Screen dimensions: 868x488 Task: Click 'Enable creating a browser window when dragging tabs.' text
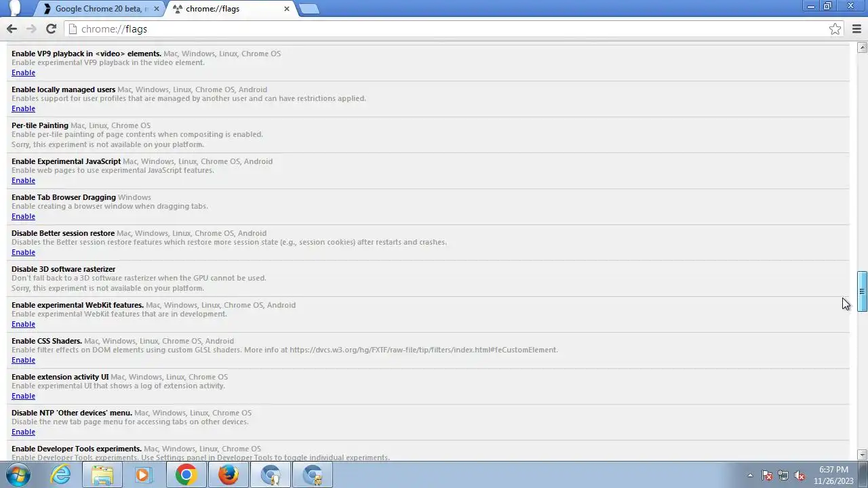click(x=110, y=206)
